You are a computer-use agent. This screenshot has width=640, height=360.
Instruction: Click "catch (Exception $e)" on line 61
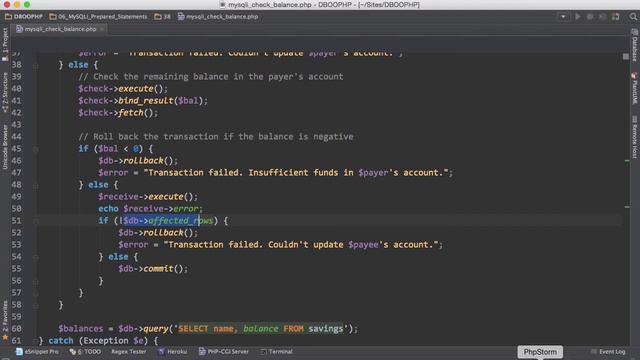point(97,340)
